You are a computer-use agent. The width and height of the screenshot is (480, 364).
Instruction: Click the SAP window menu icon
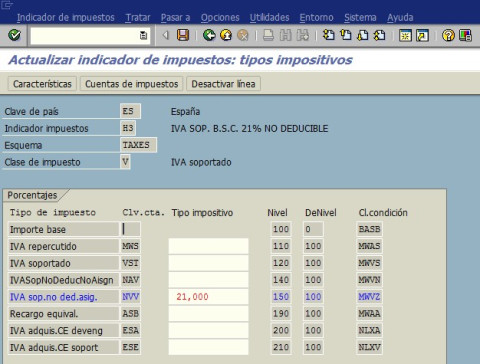pyautogui.click(x=7, y=5)
